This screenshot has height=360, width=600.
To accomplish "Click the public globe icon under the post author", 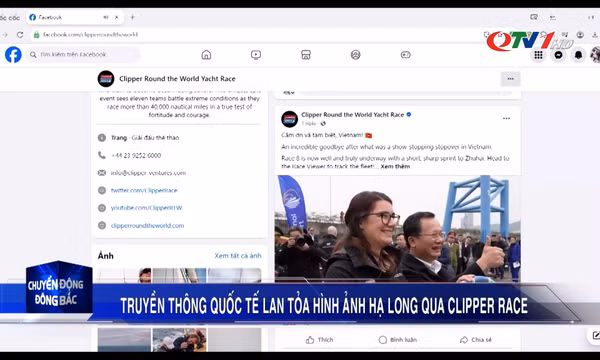I will click(x=323, y=123).
